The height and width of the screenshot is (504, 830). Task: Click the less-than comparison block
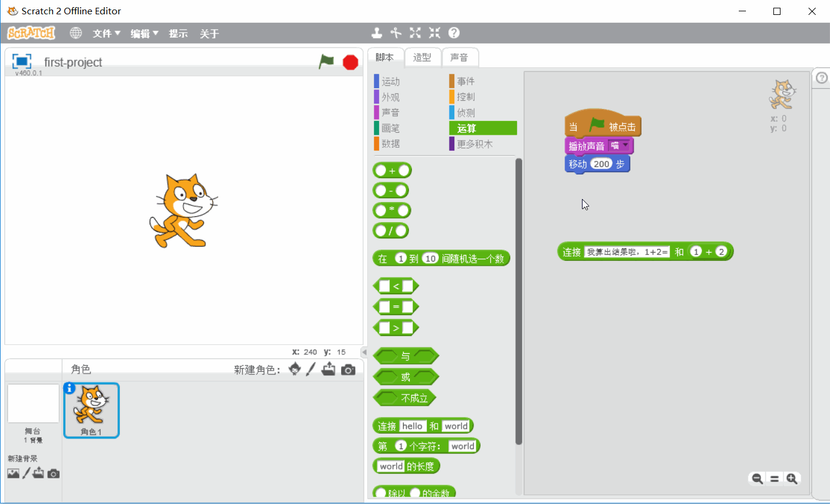396,286
